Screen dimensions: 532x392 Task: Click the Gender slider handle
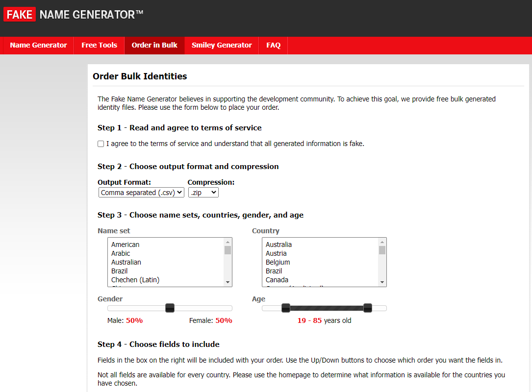pyautogui.click(x=170, y=308)
